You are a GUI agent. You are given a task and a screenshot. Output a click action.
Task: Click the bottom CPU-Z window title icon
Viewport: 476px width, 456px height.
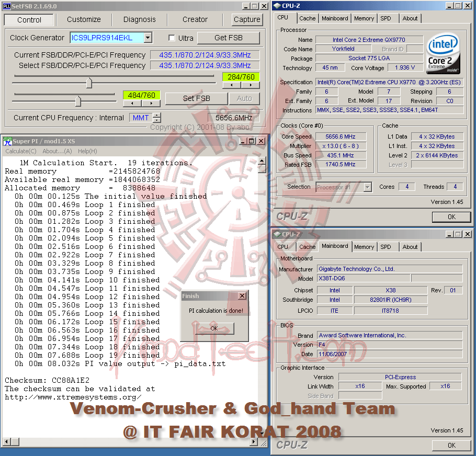(277, 234)
